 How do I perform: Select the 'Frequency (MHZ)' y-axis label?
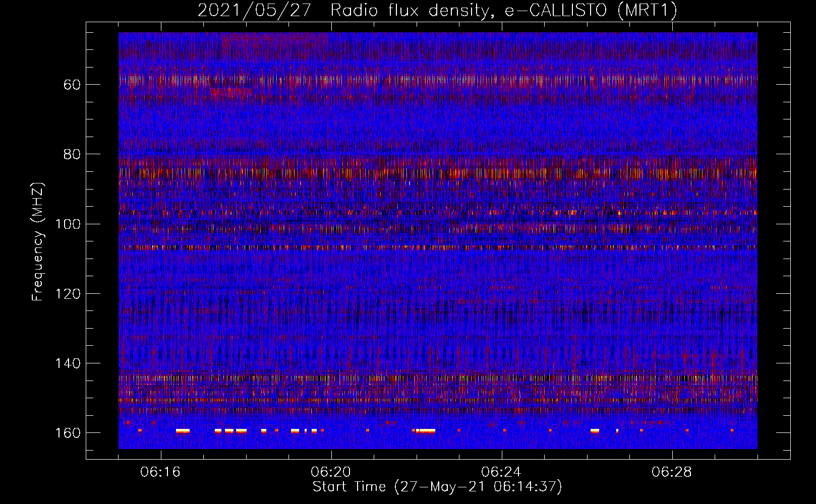(38, 241)
